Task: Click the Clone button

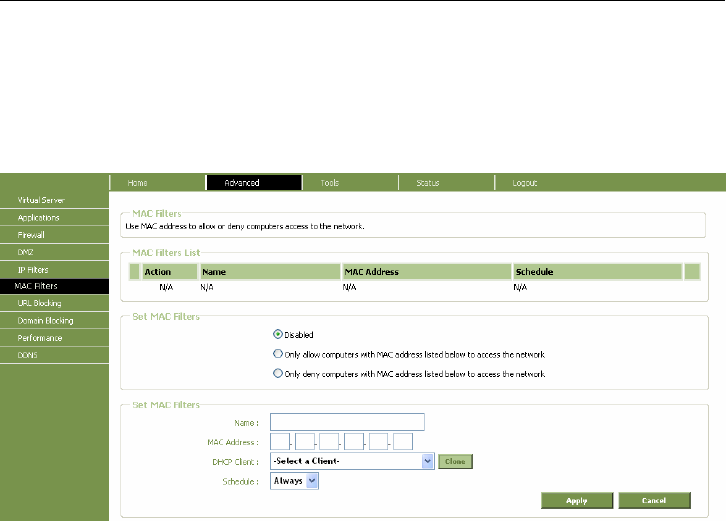Action: 454,461
